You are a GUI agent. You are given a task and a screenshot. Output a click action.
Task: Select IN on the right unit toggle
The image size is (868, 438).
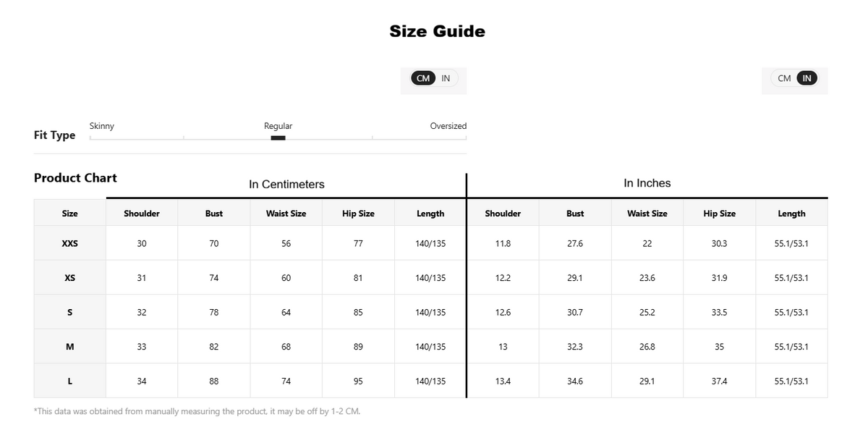coord(807,78)
